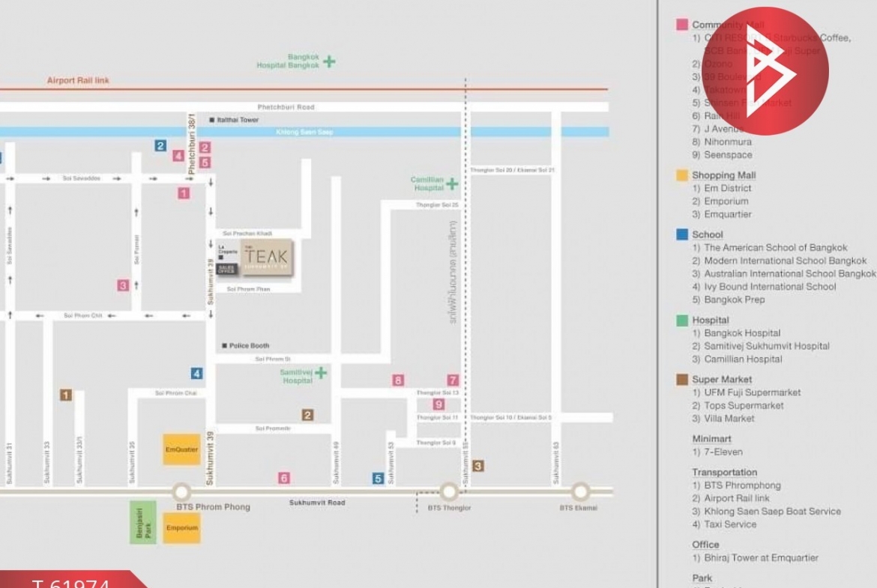Select pink marker 3 near Soi Phrom Chit

coord(122,285)
